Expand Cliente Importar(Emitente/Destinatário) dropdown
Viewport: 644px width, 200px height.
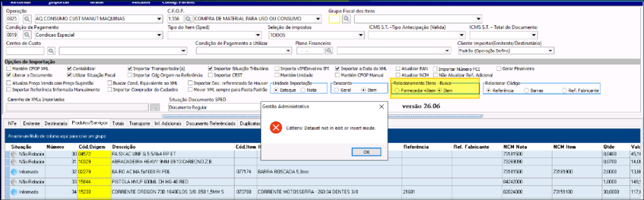(550, 51)
